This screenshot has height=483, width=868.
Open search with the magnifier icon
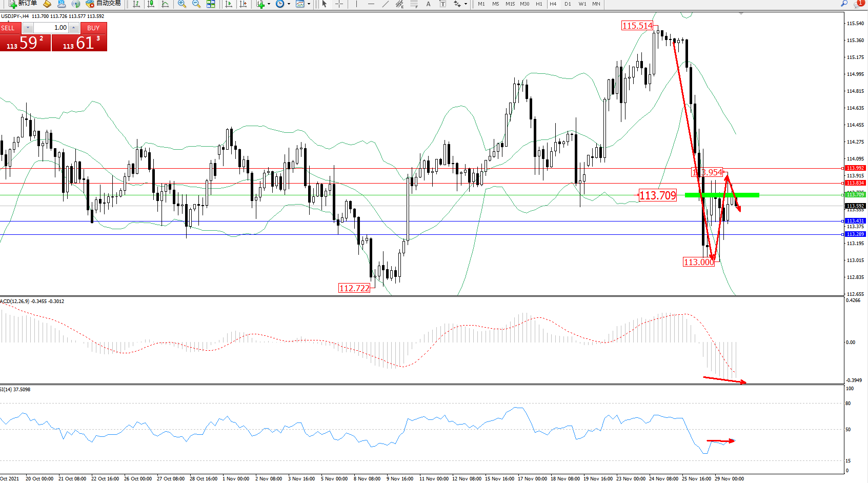pyautogui.click(x=844, y=4)
